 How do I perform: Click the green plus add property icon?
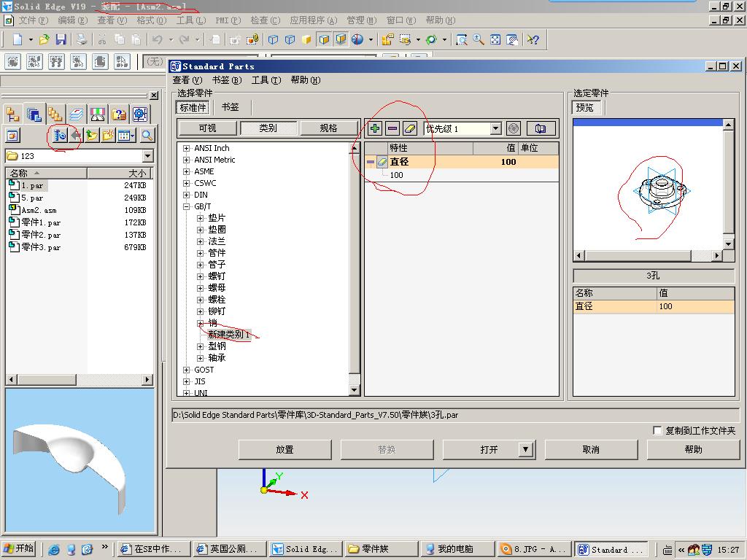[x=375, y=128]
